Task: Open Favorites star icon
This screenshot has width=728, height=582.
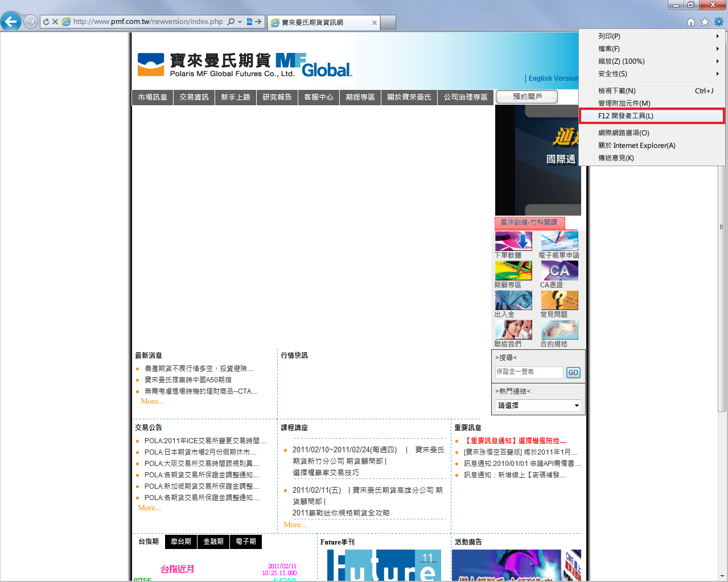Action: [x=705, y=22]
